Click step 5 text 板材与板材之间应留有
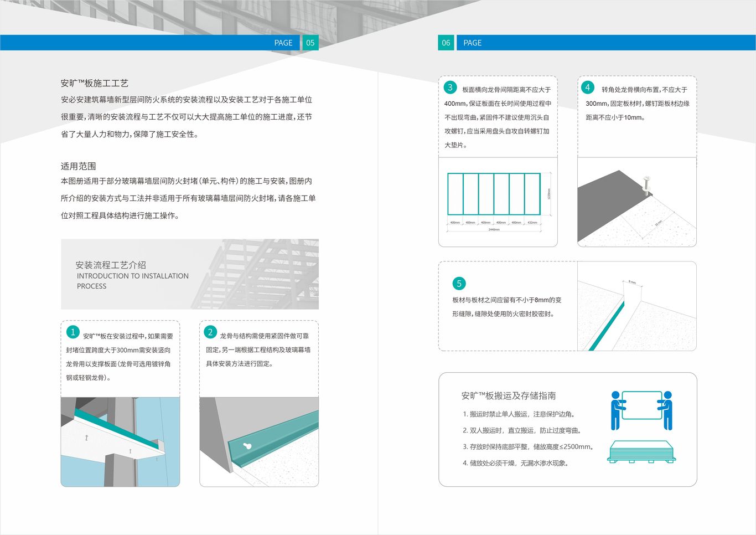The image size is (756, 535). tap(507, 300)
